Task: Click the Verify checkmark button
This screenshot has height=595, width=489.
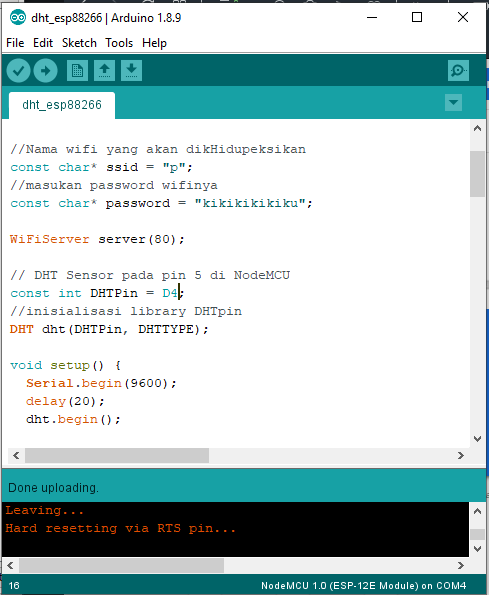Action: tap(18, 71)
